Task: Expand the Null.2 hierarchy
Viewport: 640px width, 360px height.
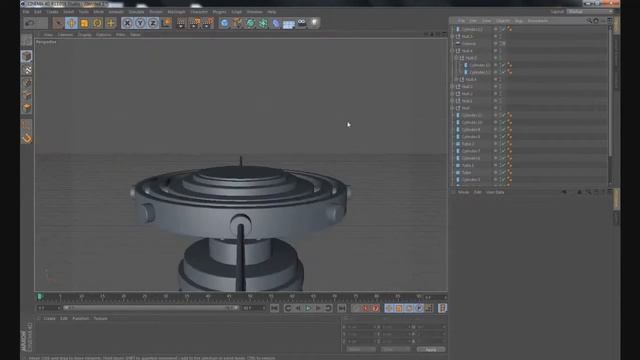Action: [452, 94]
